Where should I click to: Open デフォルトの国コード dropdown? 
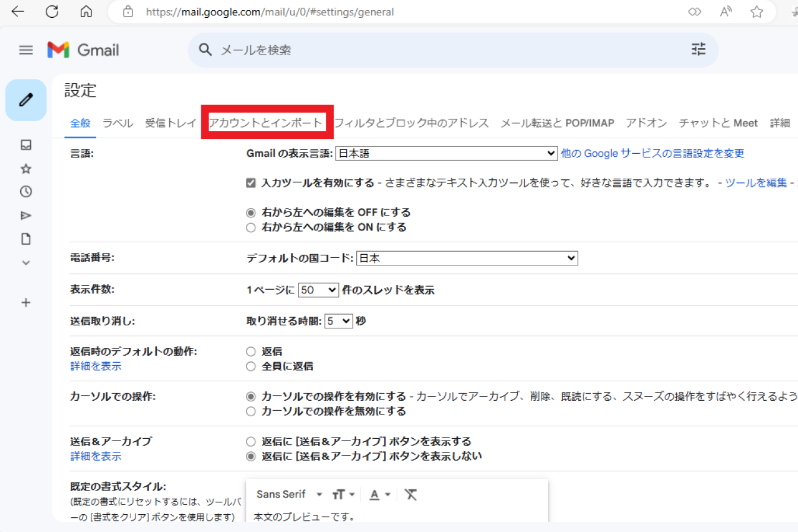click(x=467, y=258)
